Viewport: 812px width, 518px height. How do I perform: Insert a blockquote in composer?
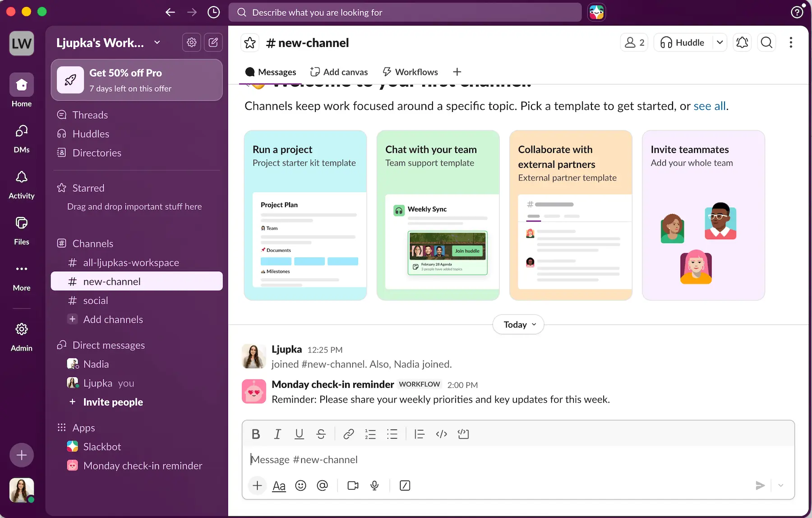click(x=420, y=434)
